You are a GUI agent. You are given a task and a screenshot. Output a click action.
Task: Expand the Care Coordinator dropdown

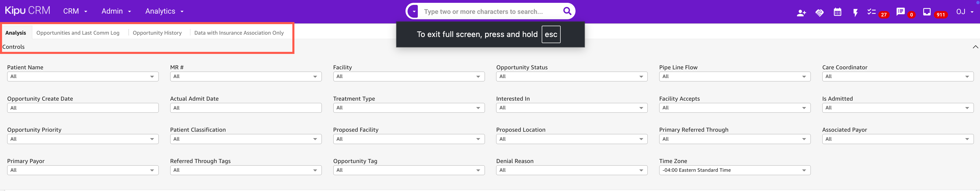pyautogui.click(x=898, y=77)
